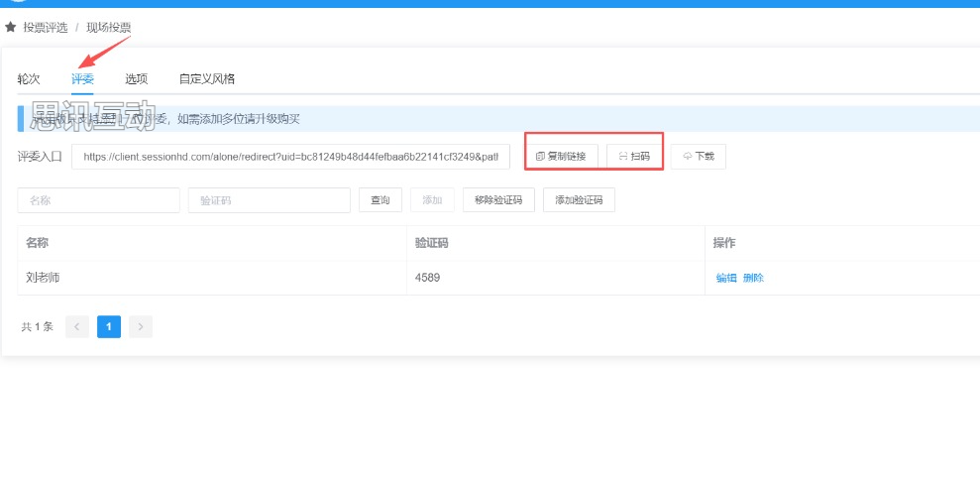The width and height of the screenshot is (980, 483).
Task: Click the 评委入口 URL field
Action: point(290,157)
